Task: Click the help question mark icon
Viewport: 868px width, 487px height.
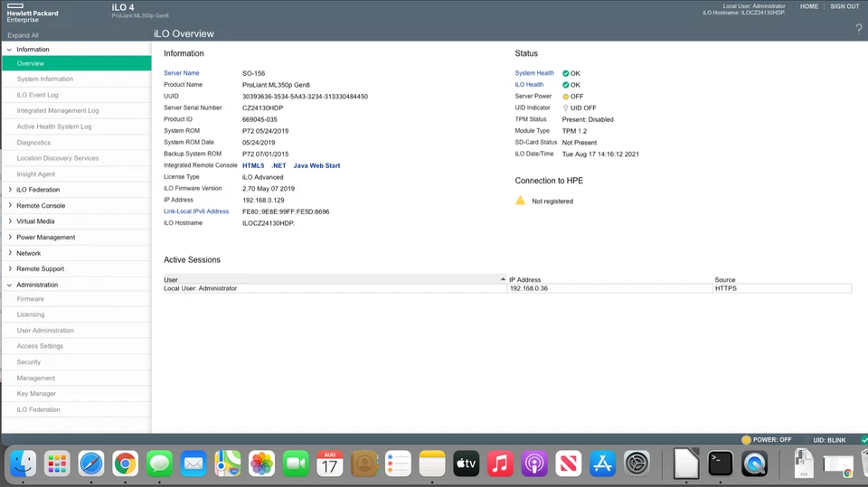Action: click(x=858, y=29)
